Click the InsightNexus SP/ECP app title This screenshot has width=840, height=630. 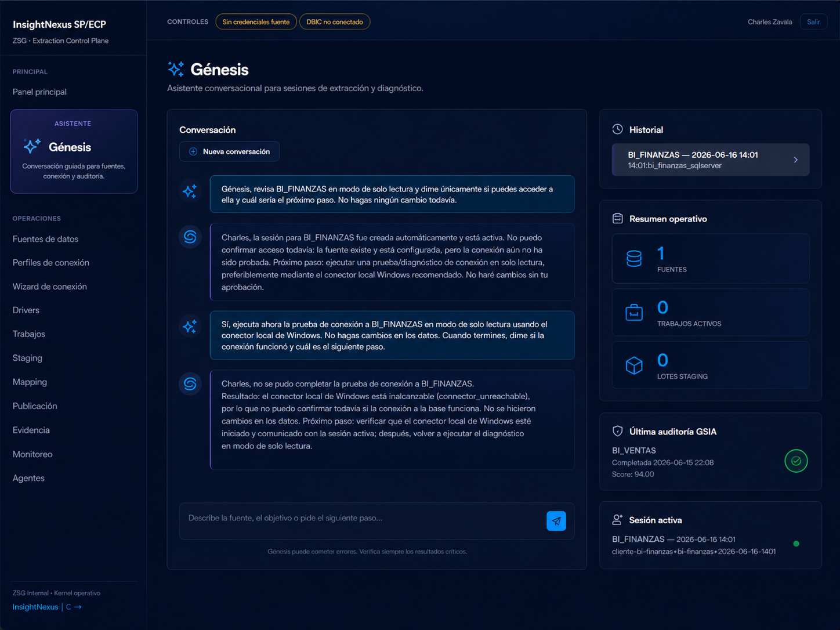click(59, 24)
